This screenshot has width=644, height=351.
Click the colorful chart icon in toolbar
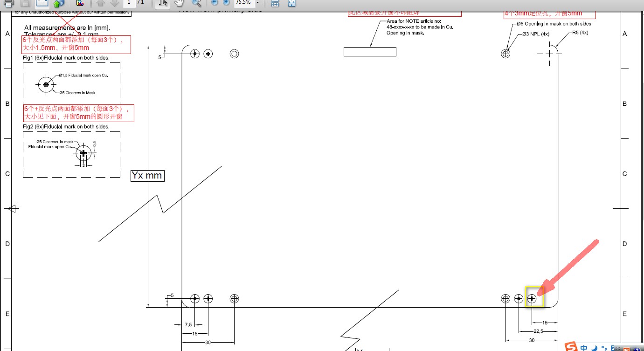tap(80, 3)
